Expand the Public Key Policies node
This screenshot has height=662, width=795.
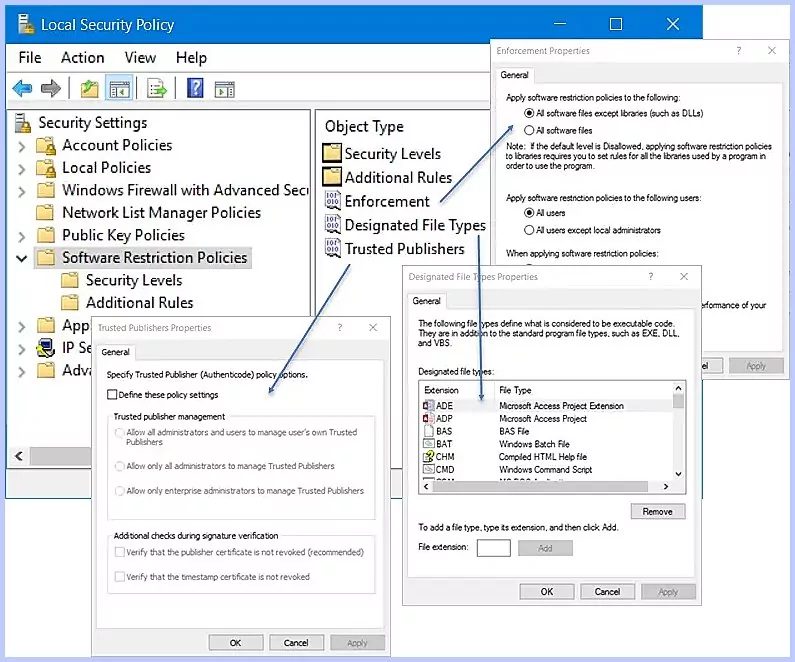[21, 237]
